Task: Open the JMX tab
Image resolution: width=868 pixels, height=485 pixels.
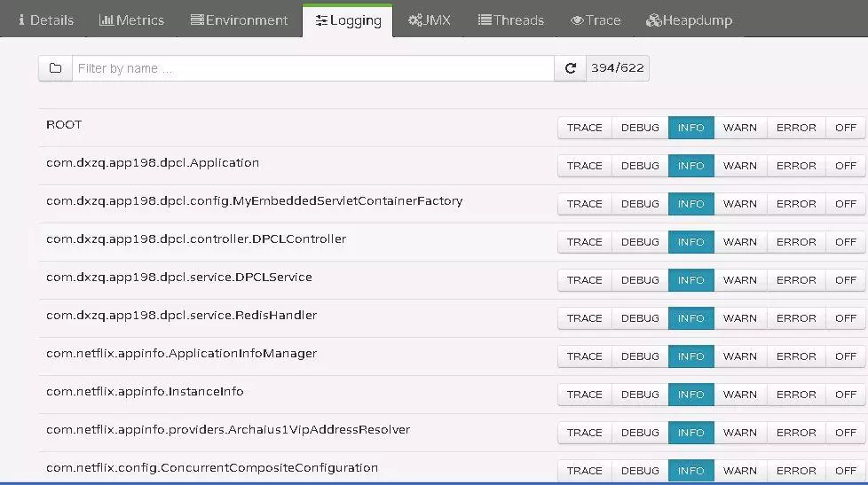Action: (x=430, y=20)
